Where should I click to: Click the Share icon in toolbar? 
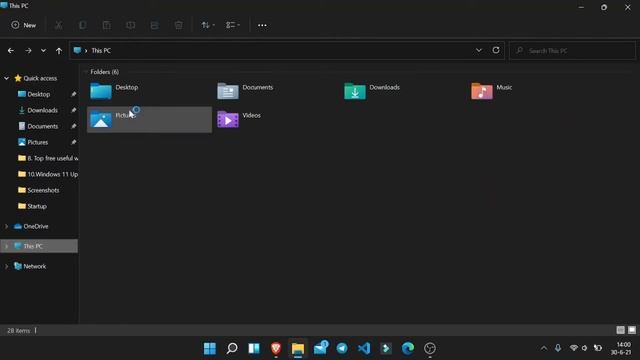pos(154,25)
